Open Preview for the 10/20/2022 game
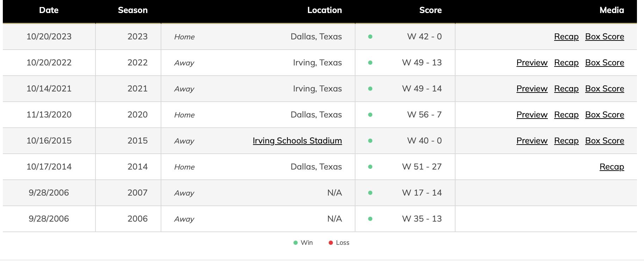The image size is (644, 261). [532, 63]
